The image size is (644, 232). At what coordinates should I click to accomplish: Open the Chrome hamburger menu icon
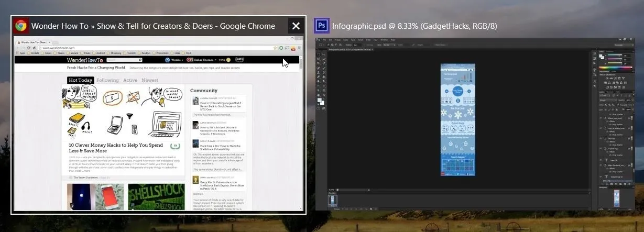(299, 48)
